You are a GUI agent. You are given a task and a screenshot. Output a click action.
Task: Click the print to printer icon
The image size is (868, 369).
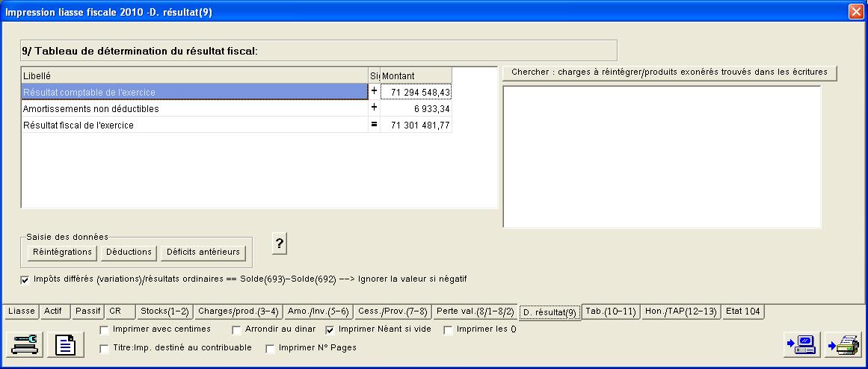(x=843, y=344)
